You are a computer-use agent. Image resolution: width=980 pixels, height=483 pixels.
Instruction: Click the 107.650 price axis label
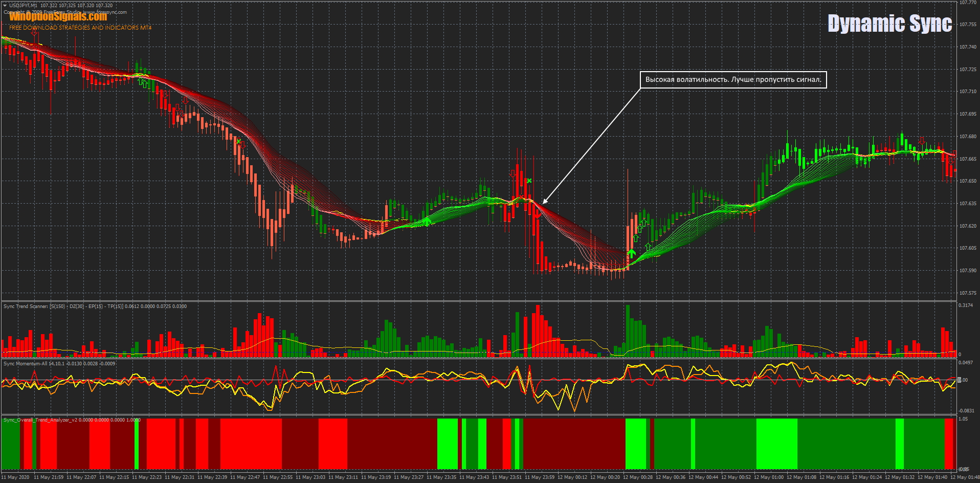click(968, 181)
